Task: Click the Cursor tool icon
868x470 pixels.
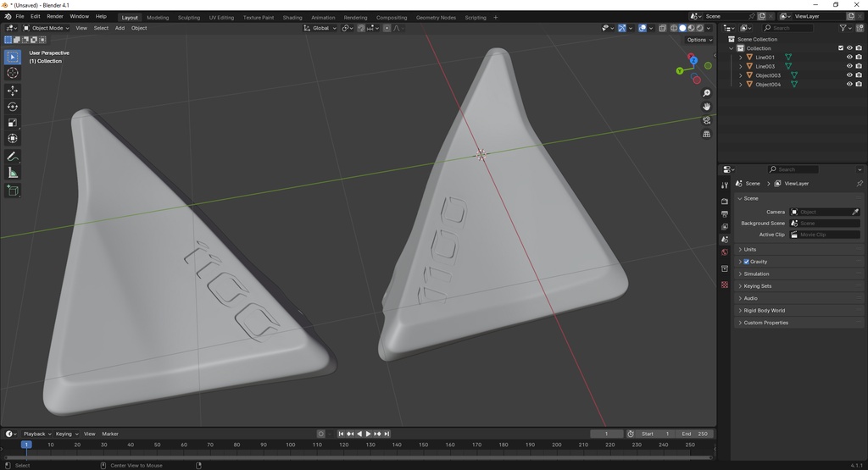Action: point(12,73)
